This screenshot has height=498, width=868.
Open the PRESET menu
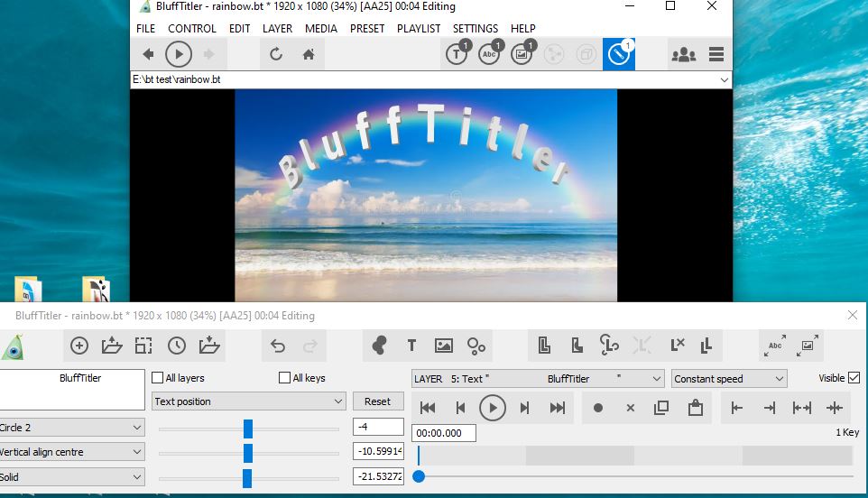tap(367, 28)
